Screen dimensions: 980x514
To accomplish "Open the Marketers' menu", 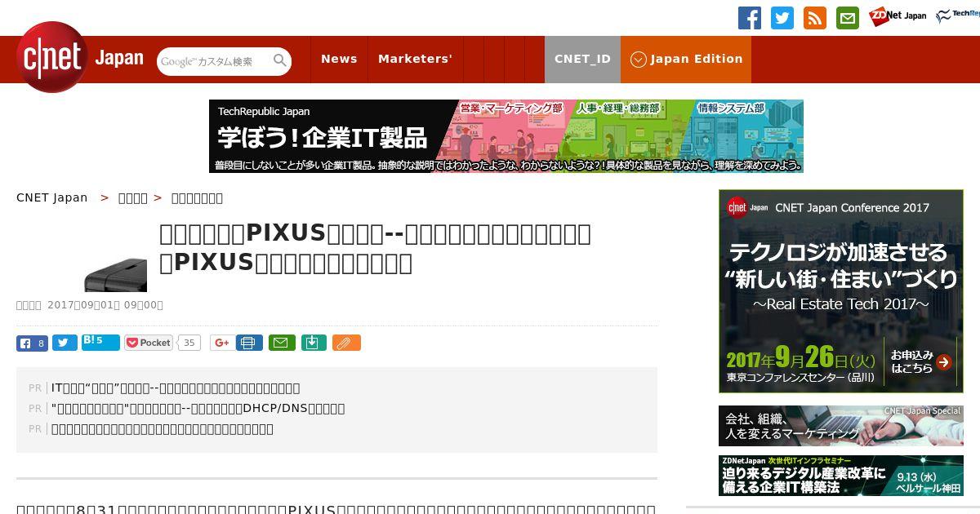I will [415, 59].
